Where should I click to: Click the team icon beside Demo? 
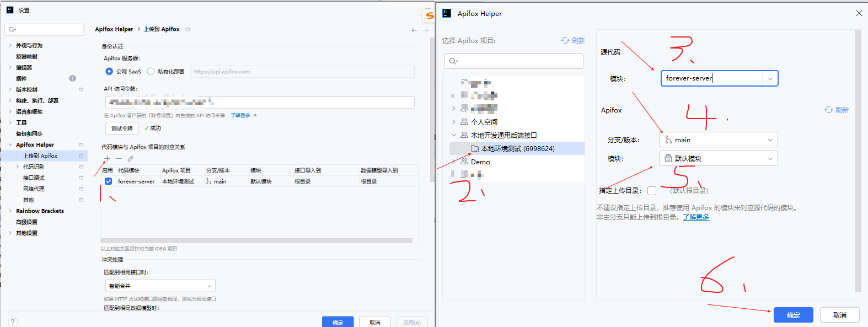464,162
